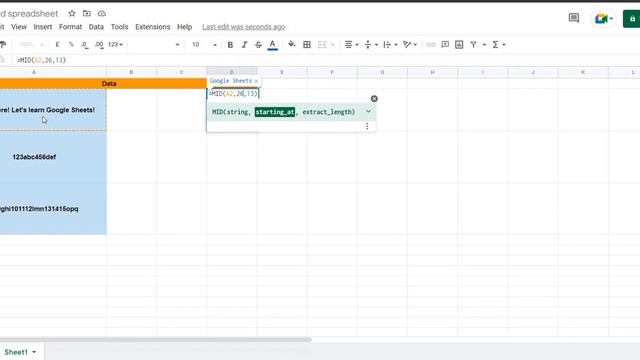Viewport: 640px width, 360px height.
Task: Select the column E header
Action: [282, 72]
